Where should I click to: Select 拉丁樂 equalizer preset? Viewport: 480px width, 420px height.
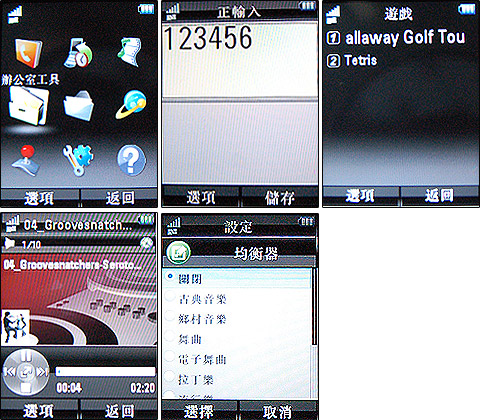237,379
